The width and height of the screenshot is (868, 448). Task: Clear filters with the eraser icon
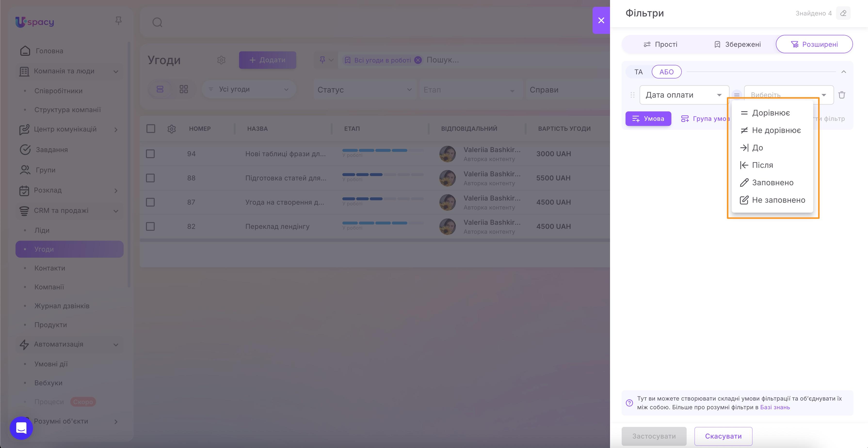(844, 13)
